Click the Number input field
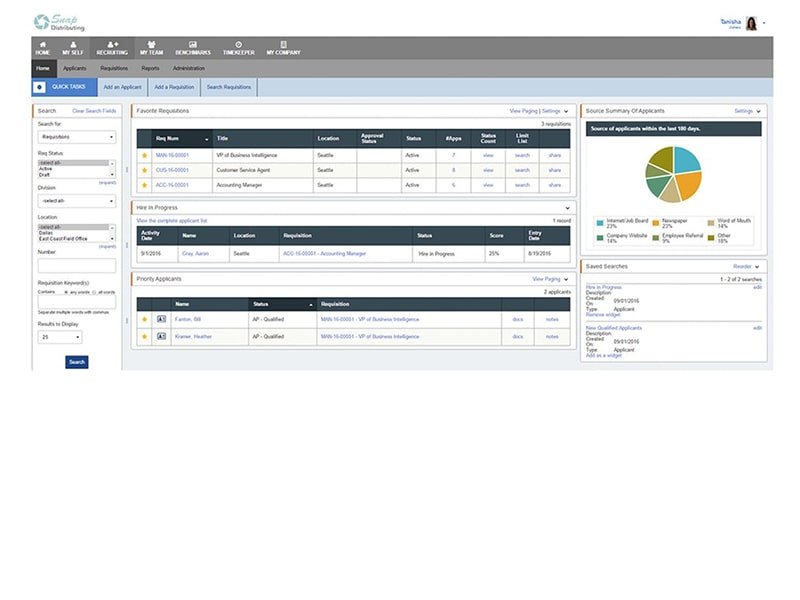 pos(76,266)
